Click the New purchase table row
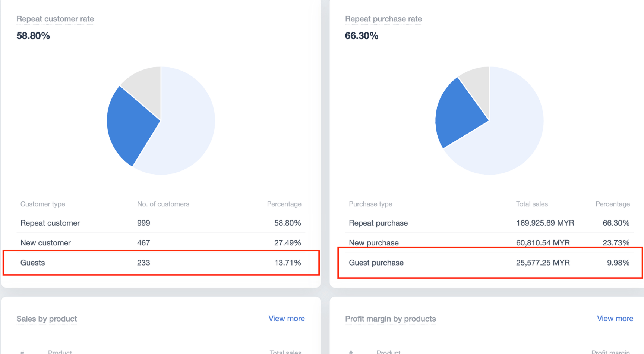Viewport: 644px width, 354px height. pyautogui.click(x=489, y=243)
